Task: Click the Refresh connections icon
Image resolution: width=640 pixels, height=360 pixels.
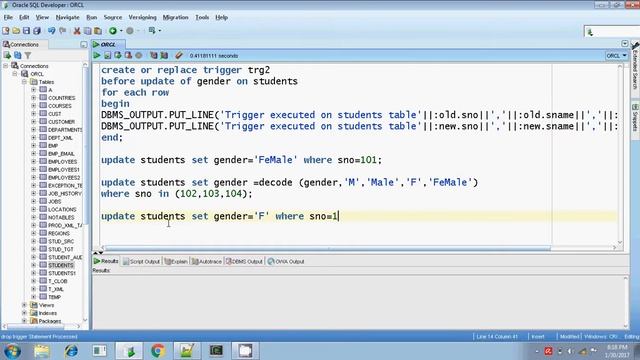Action: (18, 55)
